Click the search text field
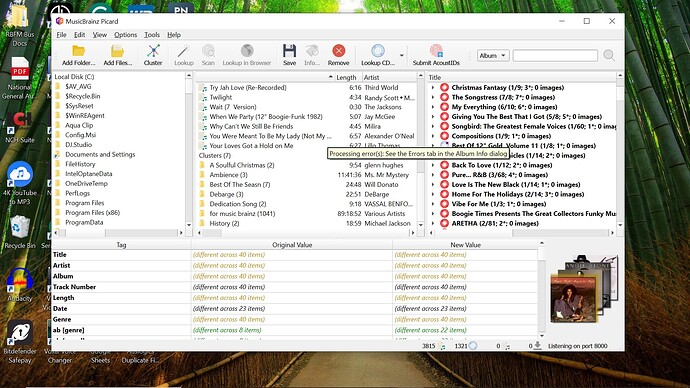 [x=555, y=55]
